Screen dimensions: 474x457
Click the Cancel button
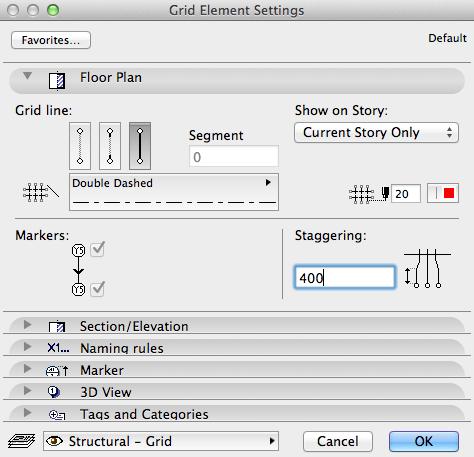[338, 441]
